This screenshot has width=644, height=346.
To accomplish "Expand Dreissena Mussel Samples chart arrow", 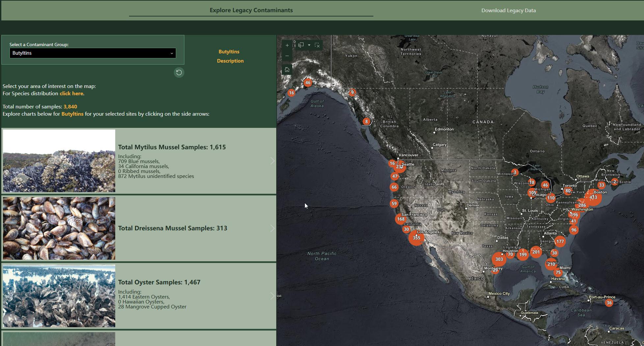I will (x=272, y=228).
